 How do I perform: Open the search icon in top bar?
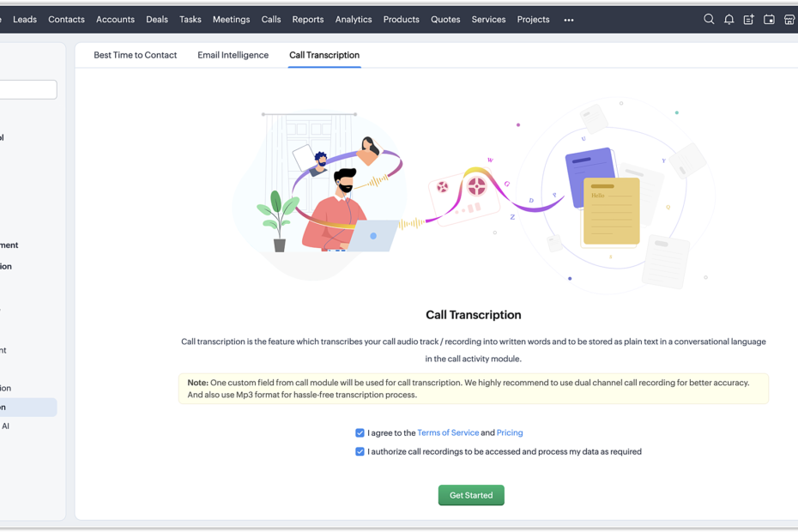709,19
